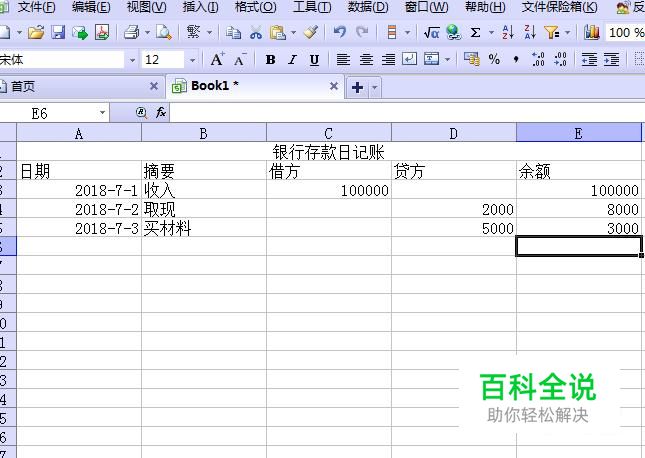Open print preview with the magnifier icon

[x=164, y=33]
